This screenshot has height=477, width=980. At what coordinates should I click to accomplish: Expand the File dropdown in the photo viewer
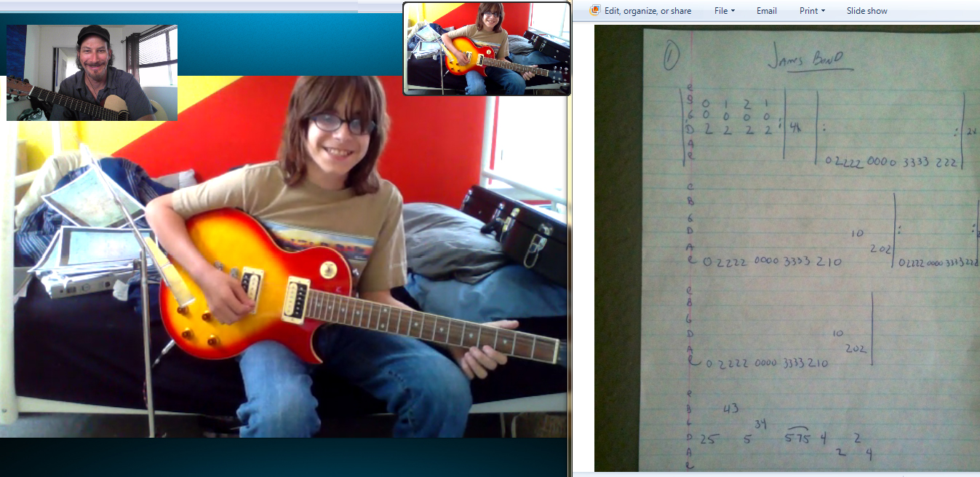725,11
